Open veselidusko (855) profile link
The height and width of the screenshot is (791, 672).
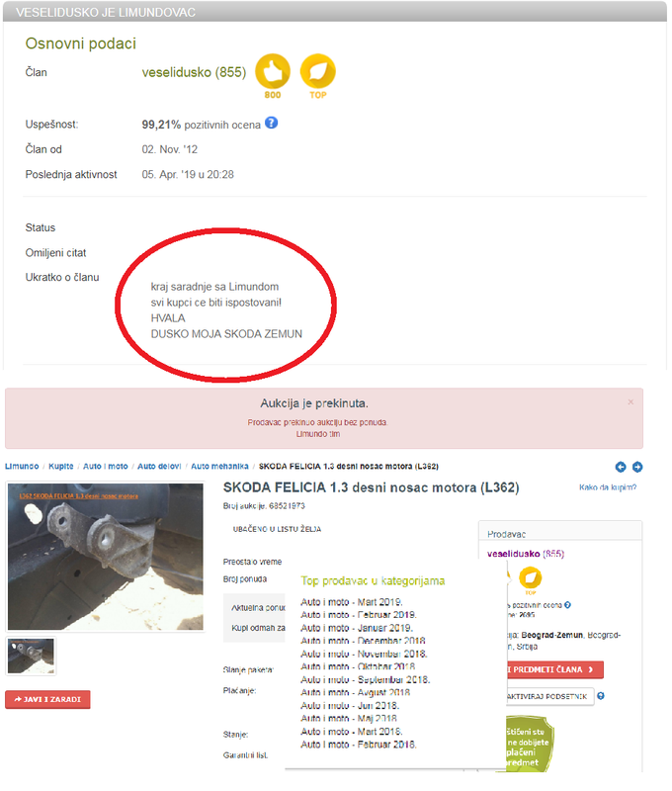click(x=526, y=554)
